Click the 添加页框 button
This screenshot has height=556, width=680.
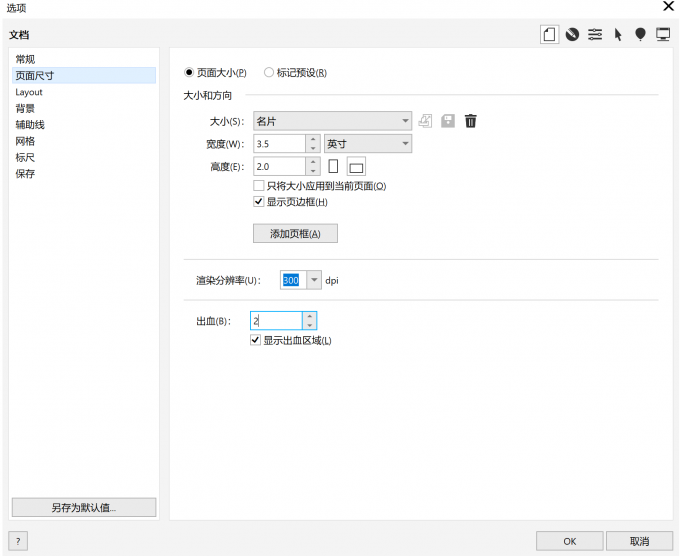295,234
